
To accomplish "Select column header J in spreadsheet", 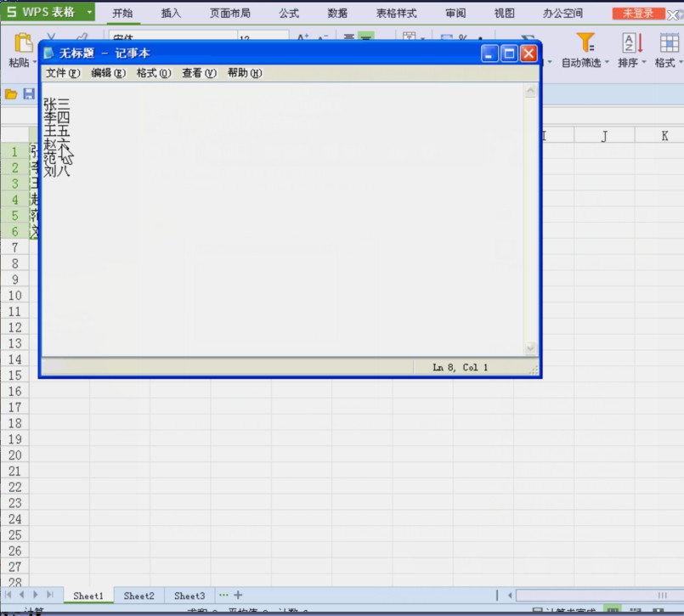I will coord(604,136).
